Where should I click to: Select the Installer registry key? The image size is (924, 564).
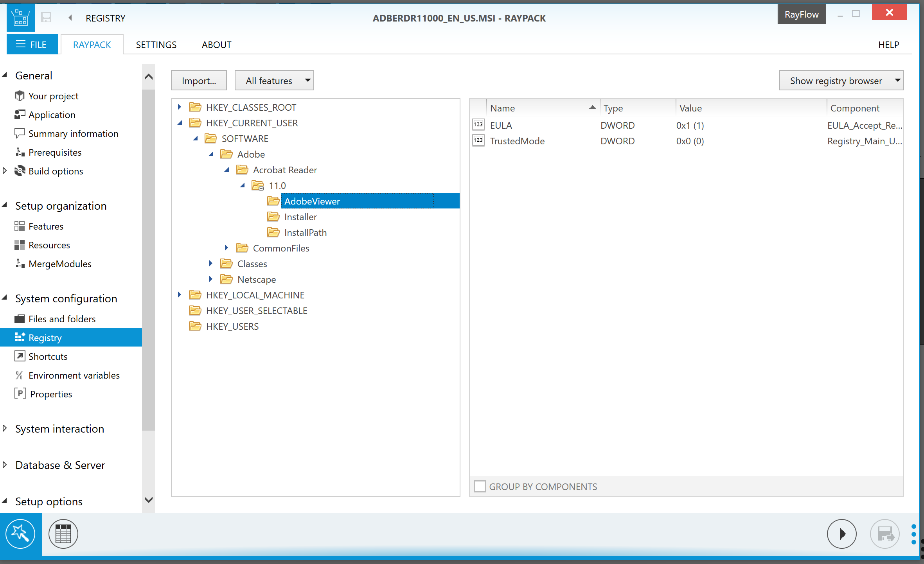pos(300,217)
